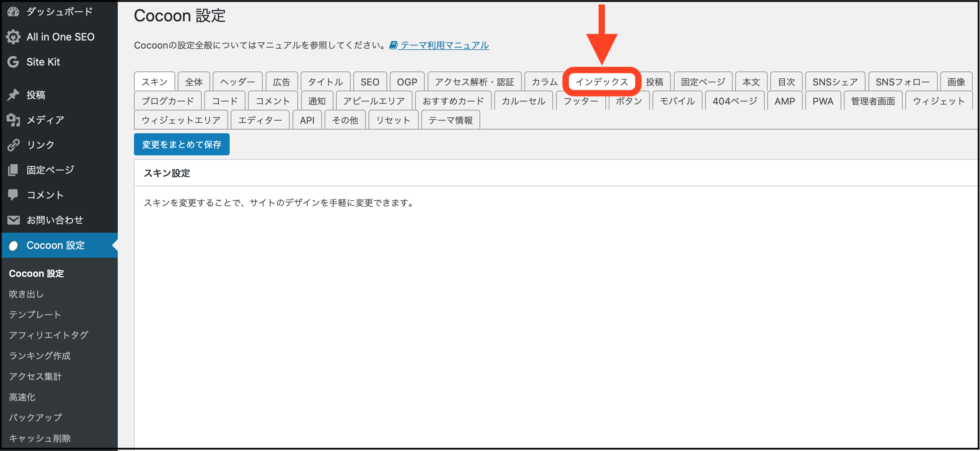Click the メディア media icon
This screenshot has width=980, height=451.
pyautogui.click(x=13, y=120)
